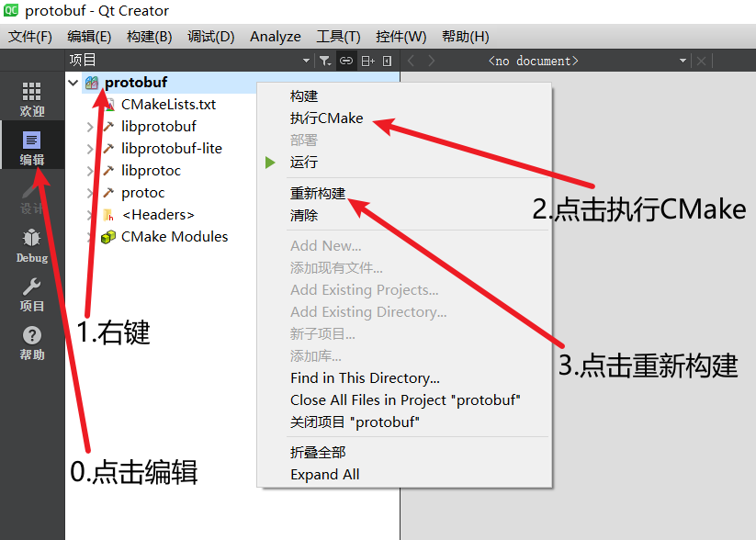Click the Headers folder icon
This screenshot has height=540, width=756.
(108, 215)
